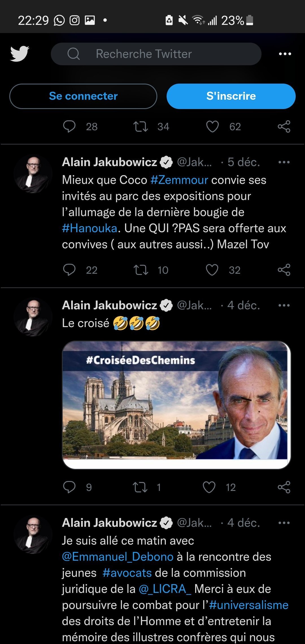Screen dimensions: 305x644
Task: Reply to the Zemmour Hanouka tweet
Action: 69,270
